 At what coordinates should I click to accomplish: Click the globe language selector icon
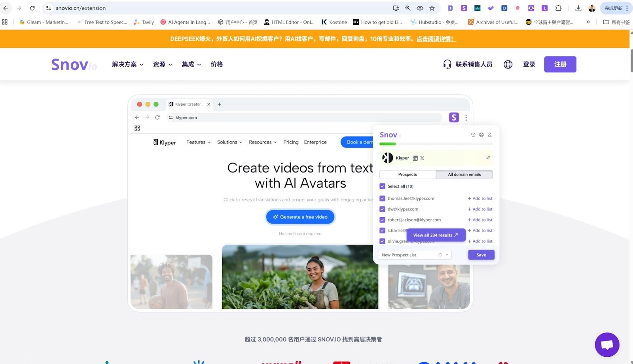point(508,64)
